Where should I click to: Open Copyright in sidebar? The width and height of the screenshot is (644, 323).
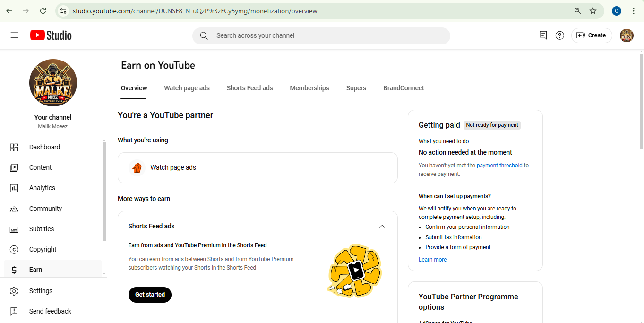pyautogui.click(x=53, y=249)
